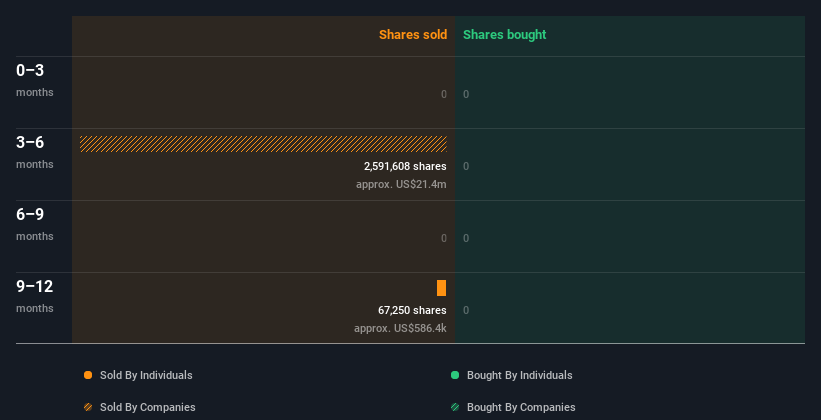
Task: Click the striped Sold By Companies legend icon
Action: point(88,407)
